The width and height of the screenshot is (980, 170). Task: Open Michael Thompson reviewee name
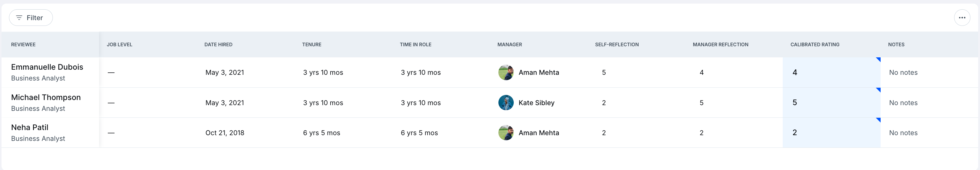pyautogui.click(x=46, y=97)
